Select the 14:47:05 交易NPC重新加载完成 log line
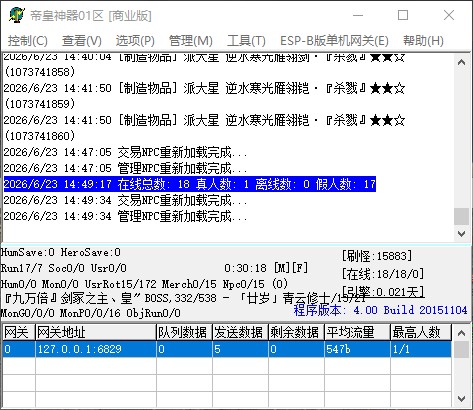The width and height of the screenshot is (473, 410). click(125, 152)
